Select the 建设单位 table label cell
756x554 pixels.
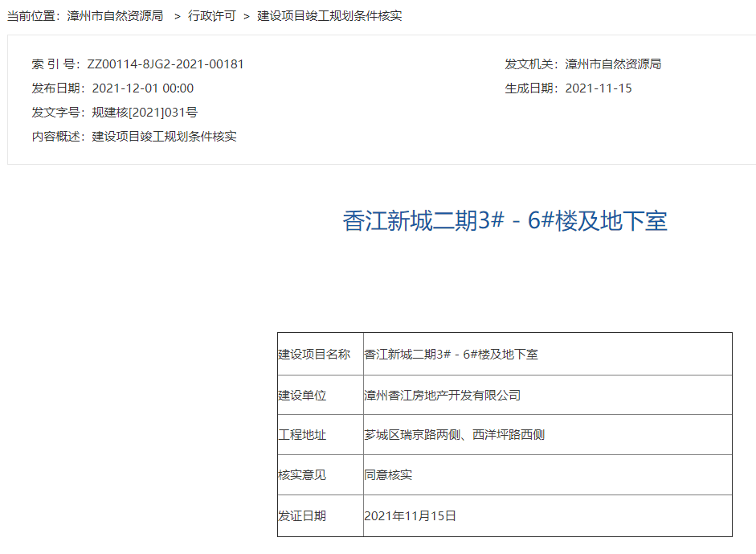point(303,396)
